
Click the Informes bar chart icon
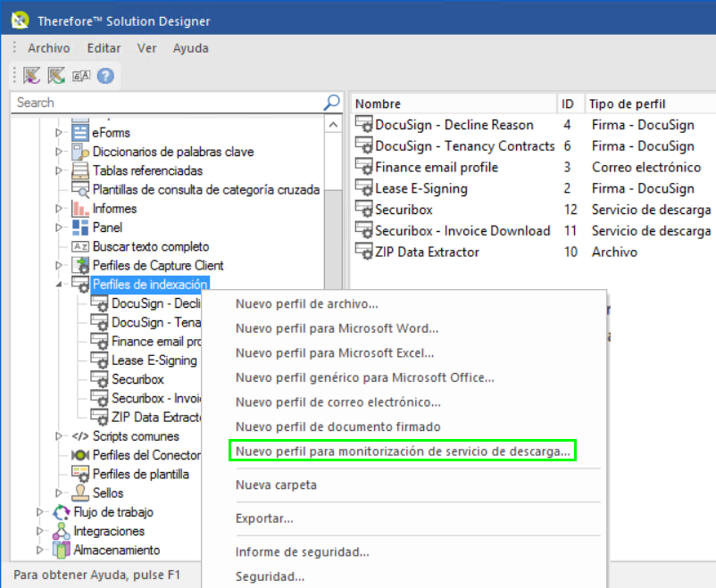(80, 209)
